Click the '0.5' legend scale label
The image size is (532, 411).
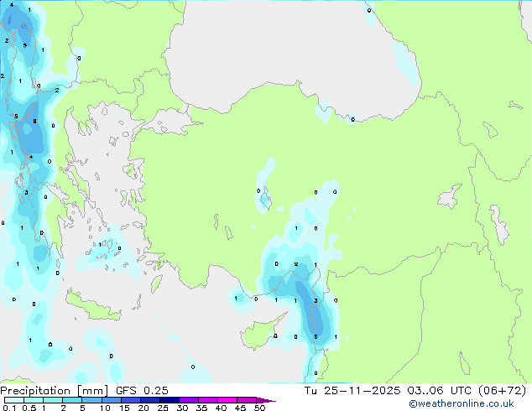(29, 408)
